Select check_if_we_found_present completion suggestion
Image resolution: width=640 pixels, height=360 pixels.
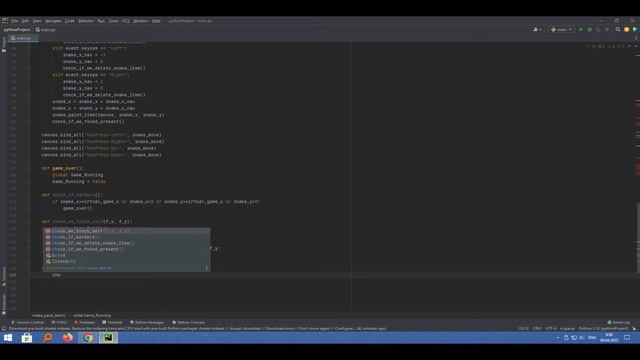[127, 249]
